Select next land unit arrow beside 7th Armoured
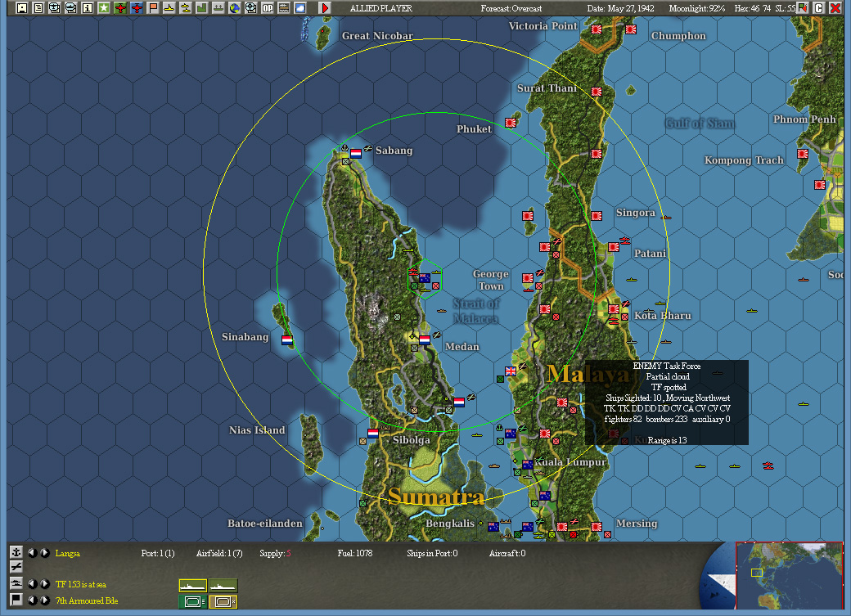The width and height of the screenshot is (851, 616). [x=44, y=600]
